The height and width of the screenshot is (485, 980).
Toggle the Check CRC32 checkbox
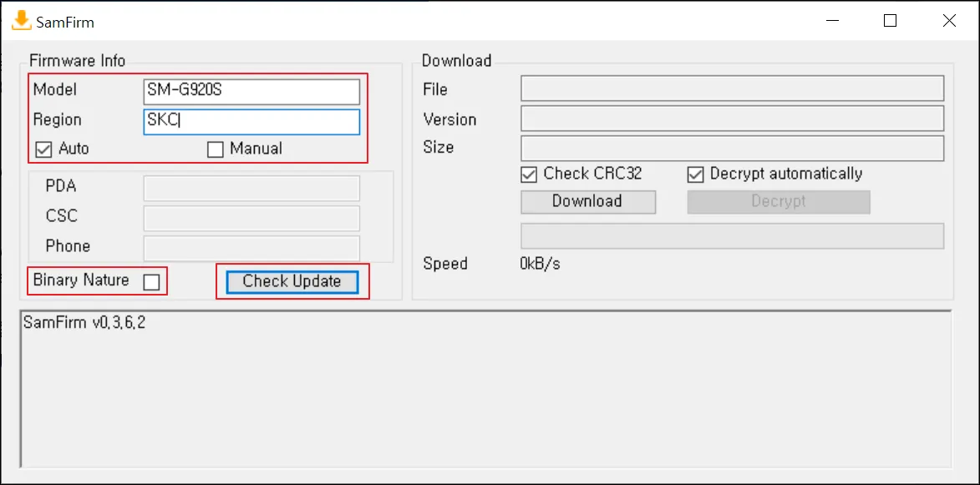coord(529,174)
